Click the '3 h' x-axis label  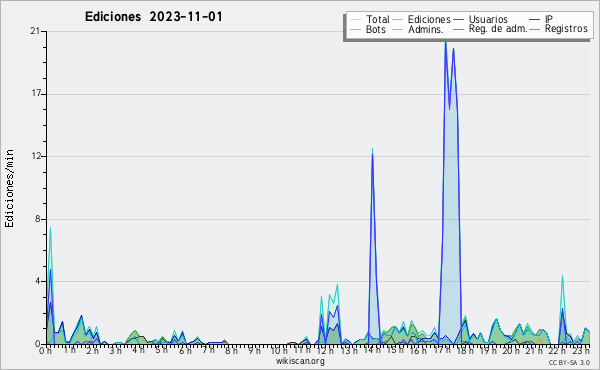pos(115,350)
